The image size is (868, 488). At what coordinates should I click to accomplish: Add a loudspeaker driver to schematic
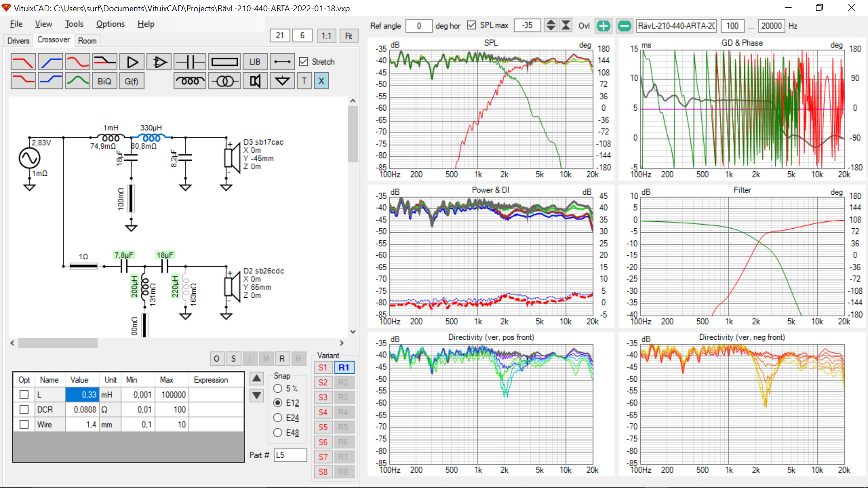(255, 81)
